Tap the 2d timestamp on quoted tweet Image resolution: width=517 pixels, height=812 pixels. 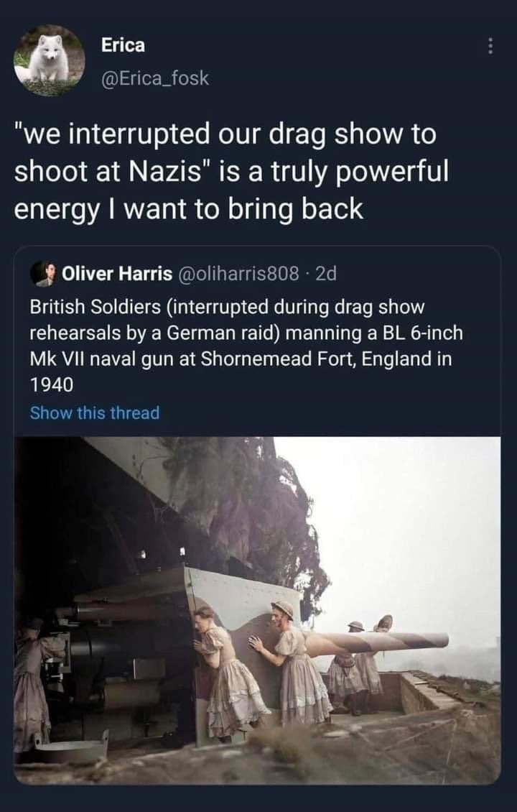[325, 274]
